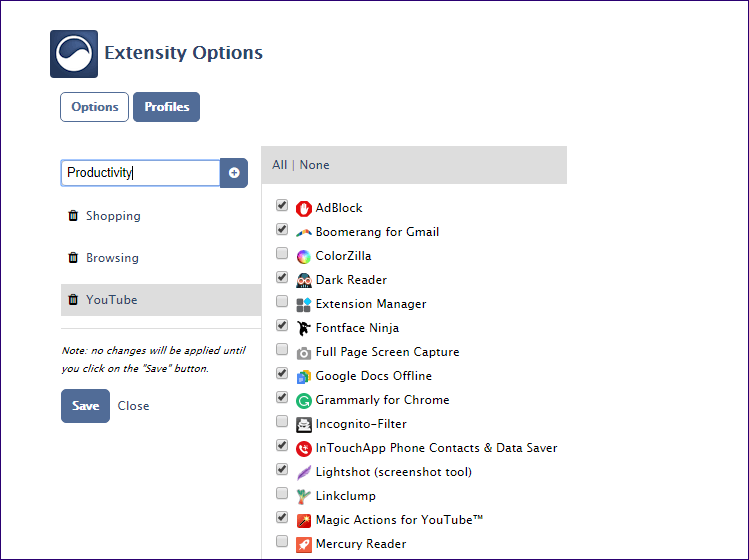
Task: Click the plus icon to add profile
Action: coord(234,173)
